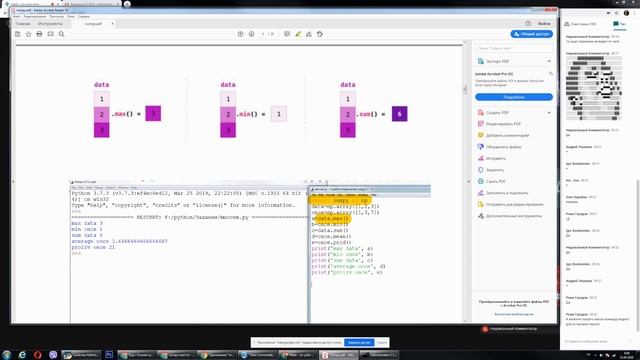Open Дополнительные инструменты
Viewport: 640px width, 360px height.
click(x=513, y=216)
